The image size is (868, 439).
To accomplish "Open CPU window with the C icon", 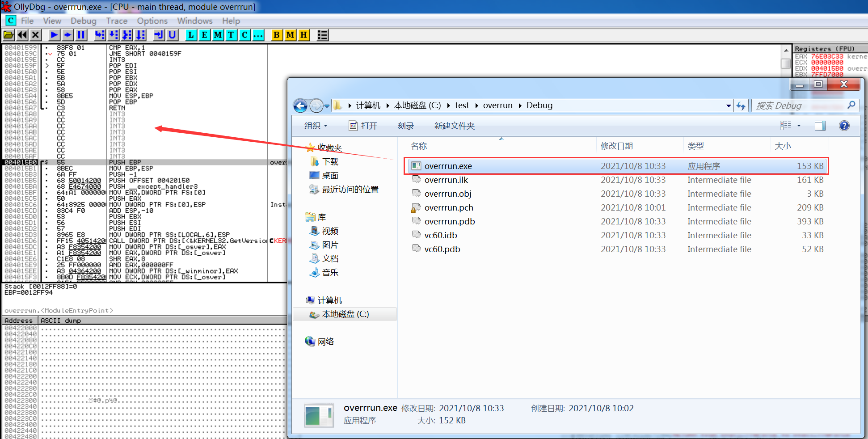I will 244,35.
